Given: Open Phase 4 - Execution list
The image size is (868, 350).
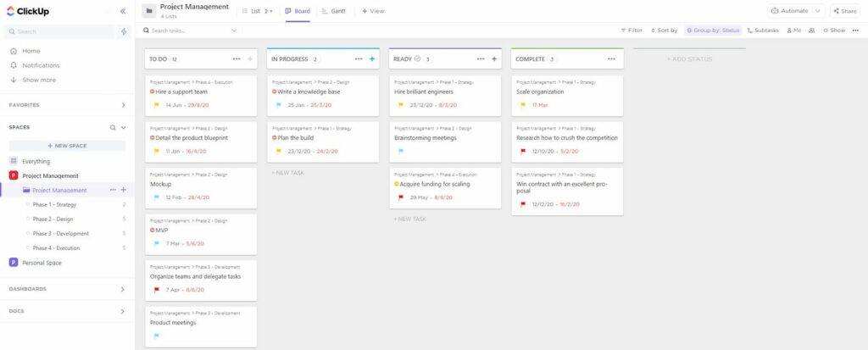Looking at the screenshot, I should pyautogui.click(x=56, y=248).
